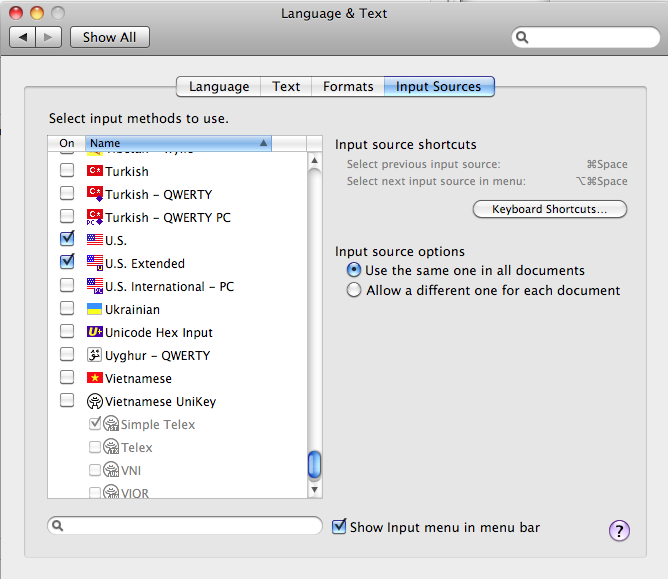Click the Simple Telex input mode icon
668x579 pixels.
pyautogui.click(x=111, y=424)
